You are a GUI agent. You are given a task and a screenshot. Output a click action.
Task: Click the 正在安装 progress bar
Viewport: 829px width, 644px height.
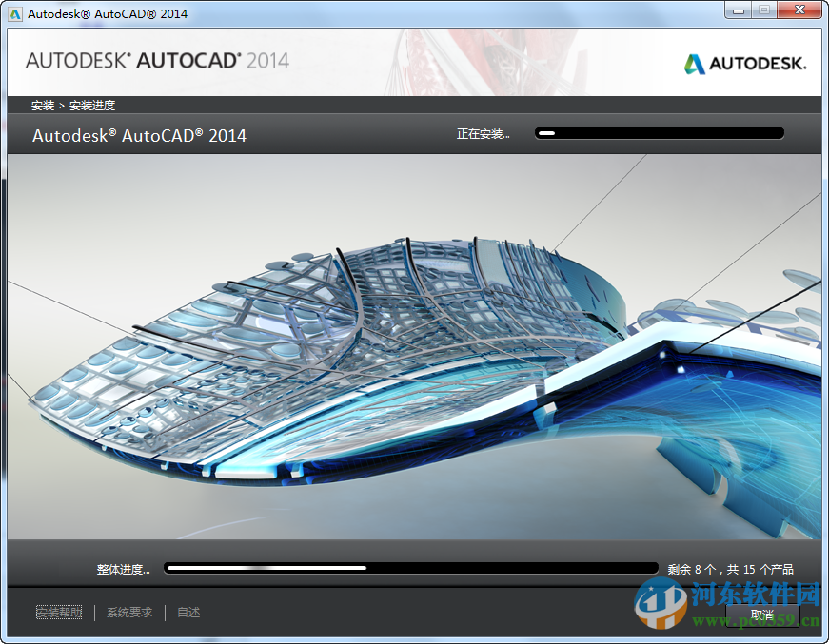tap(659, 133)
